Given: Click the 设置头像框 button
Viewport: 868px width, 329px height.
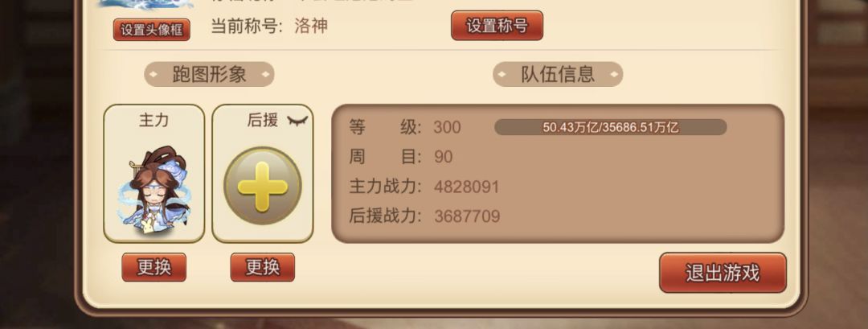Looking at the screenshot, I should [x=152, y=30].
